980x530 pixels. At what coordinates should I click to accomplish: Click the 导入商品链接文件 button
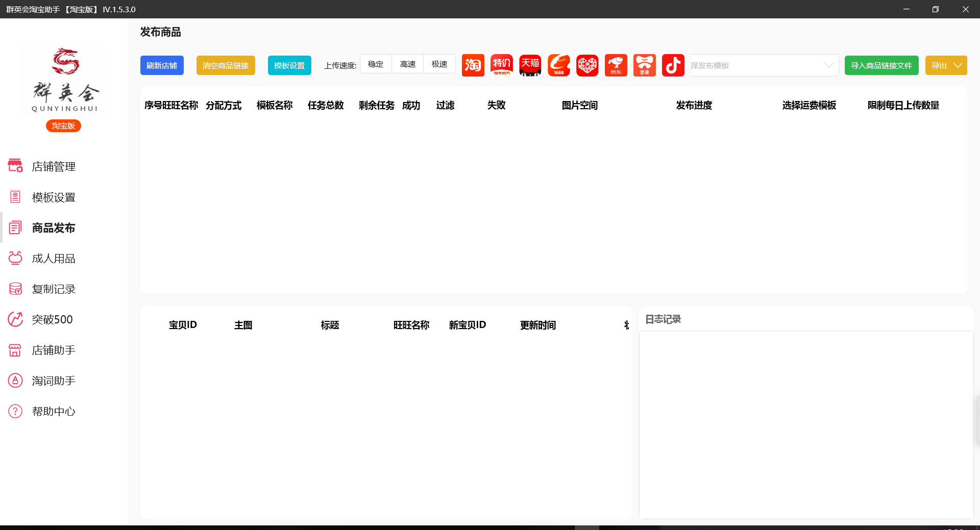[x=881, y=65]
